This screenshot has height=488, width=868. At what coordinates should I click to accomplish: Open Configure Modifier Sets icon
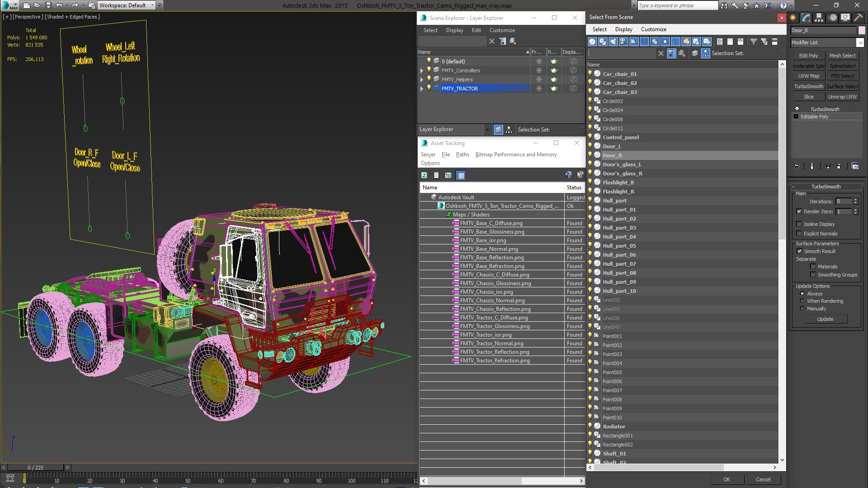pyautogui.click(x=855, y=166)
